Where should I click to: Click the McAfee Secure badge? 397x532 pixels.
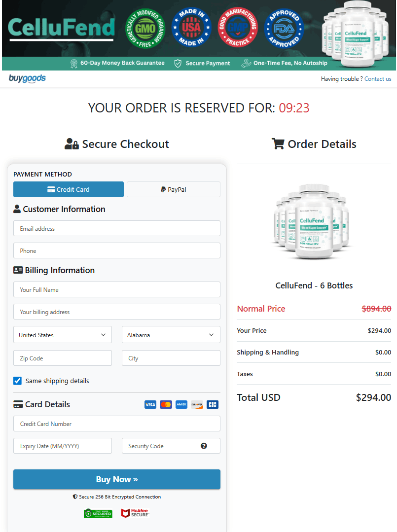tap(135, 513)
